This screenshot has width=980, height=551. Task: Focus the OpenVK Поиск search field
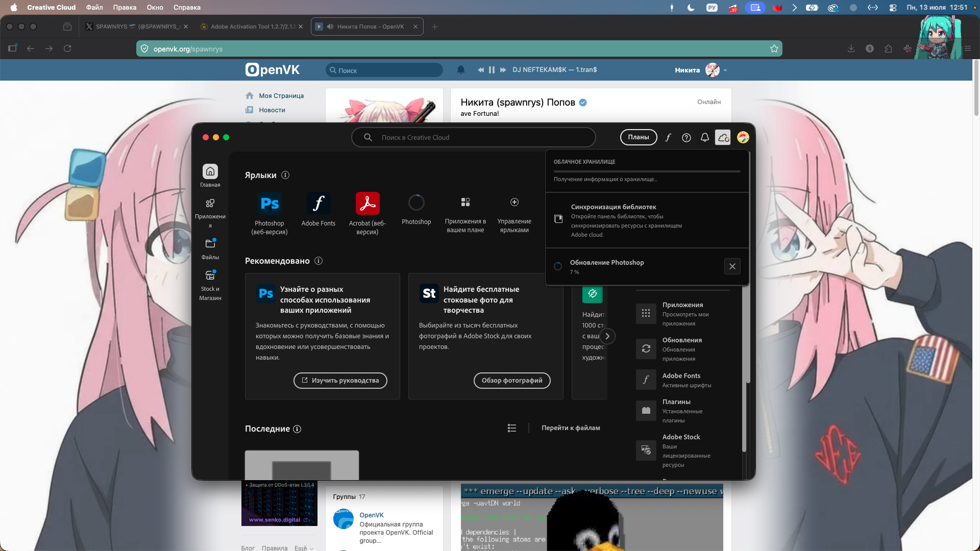tap(384, 70)
